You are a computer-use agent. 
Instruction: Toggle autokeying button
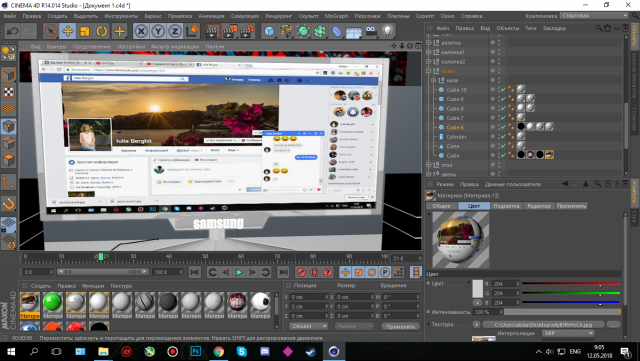pyautogui.click(x=314, y=272)
